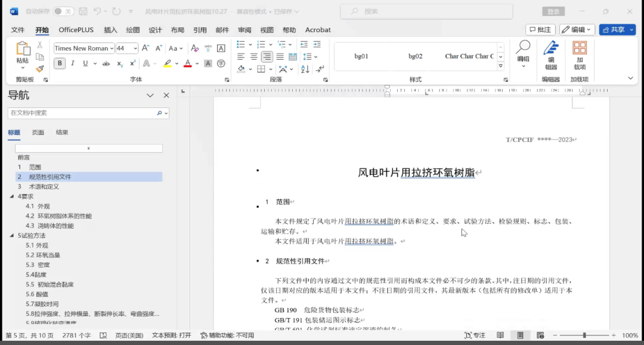
Task: Center-align the paragraph
Action: pos(254,57)
